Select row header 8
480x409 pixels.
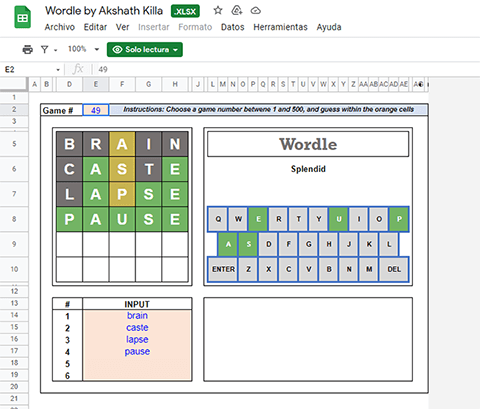(x=14, y=219)
